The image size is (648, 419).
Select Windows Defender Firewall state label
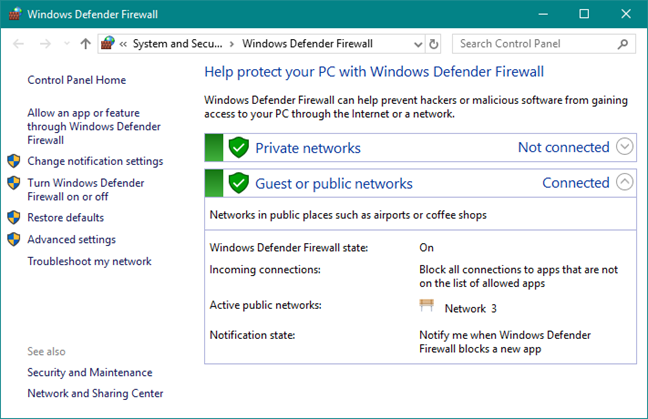pyautogui.click(x=288, y=248)
